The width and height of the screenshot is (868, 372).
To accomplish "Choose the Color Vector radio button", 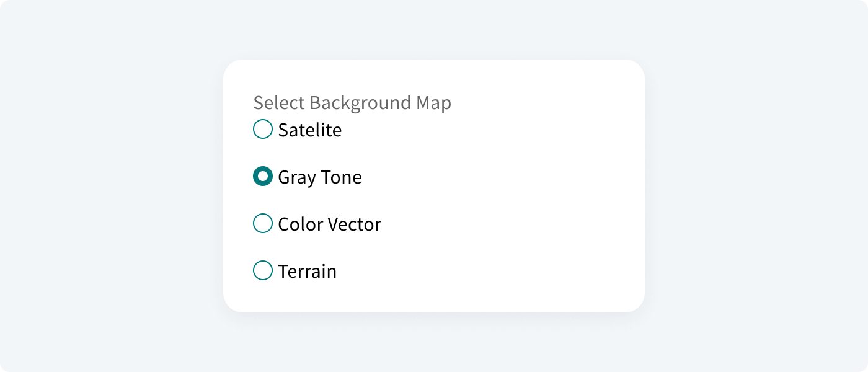I will point(263,224).
